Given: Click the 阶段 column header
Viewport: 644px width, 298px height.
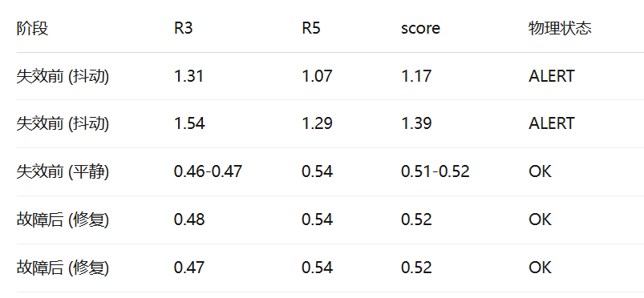Looking at the screenshot, I should tap(32, 28).
